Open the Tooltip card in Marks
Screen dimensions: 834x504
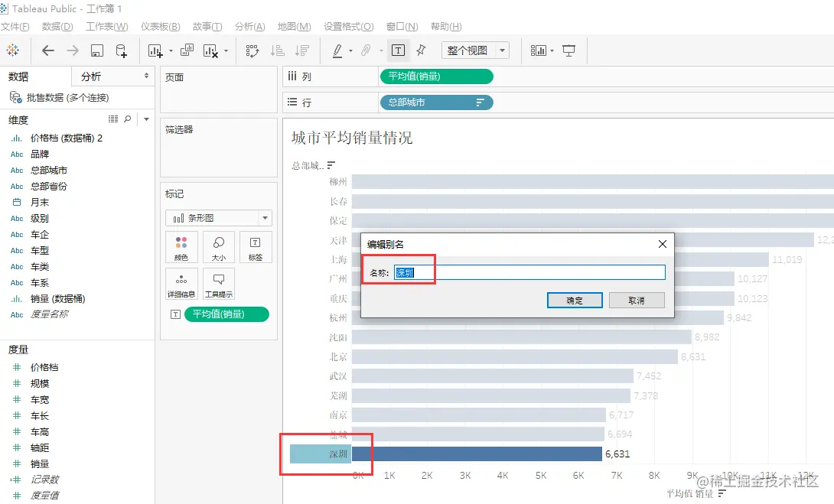(219, 284)
